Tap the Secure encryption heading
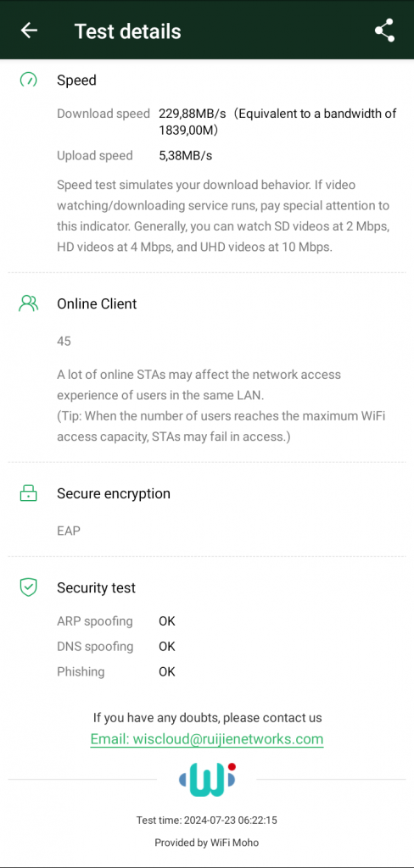Screen dimensions: 414x868 [x=114, y=493]
